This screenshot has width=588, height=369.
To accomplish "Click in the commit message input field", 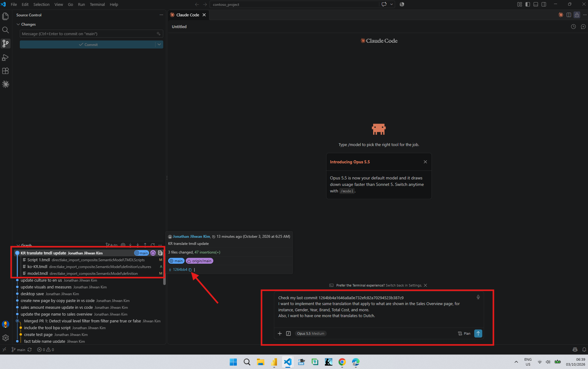I will [x=88, y=34].
